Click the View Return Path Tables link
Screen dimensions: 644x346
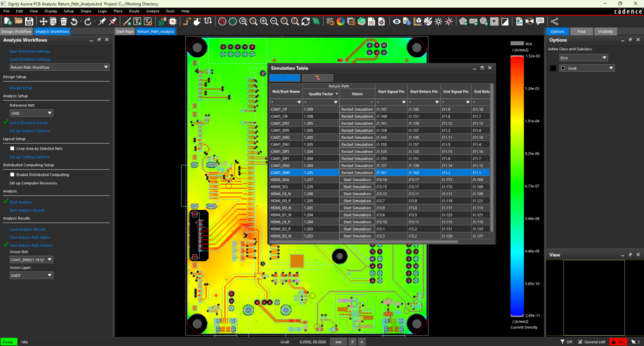[x=30, y=238]
